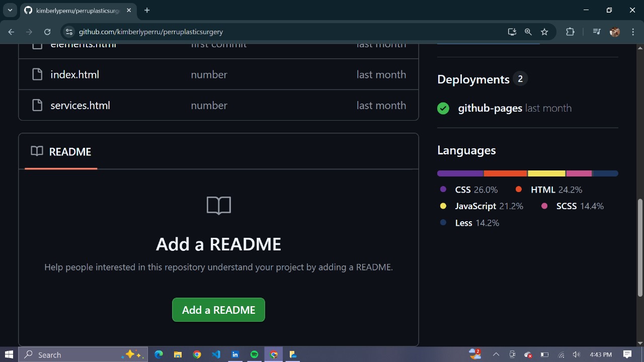
Task: Expand the tab search dropdown arrow
Action: (10, 10)
